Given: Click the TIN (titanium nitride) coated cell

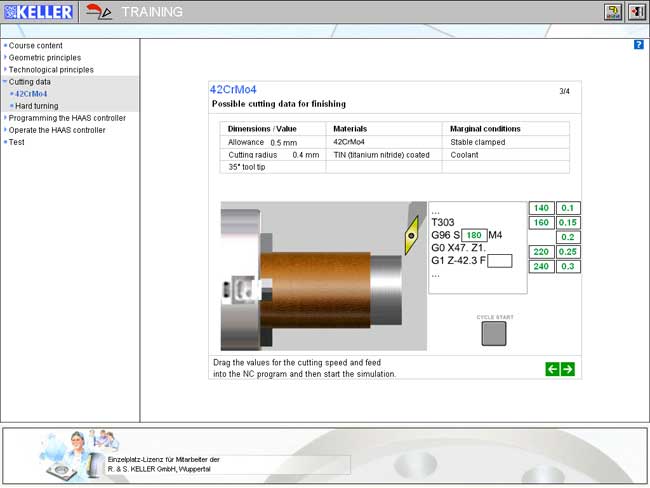Looking at the screenshot, I should [x=384, y=155].
